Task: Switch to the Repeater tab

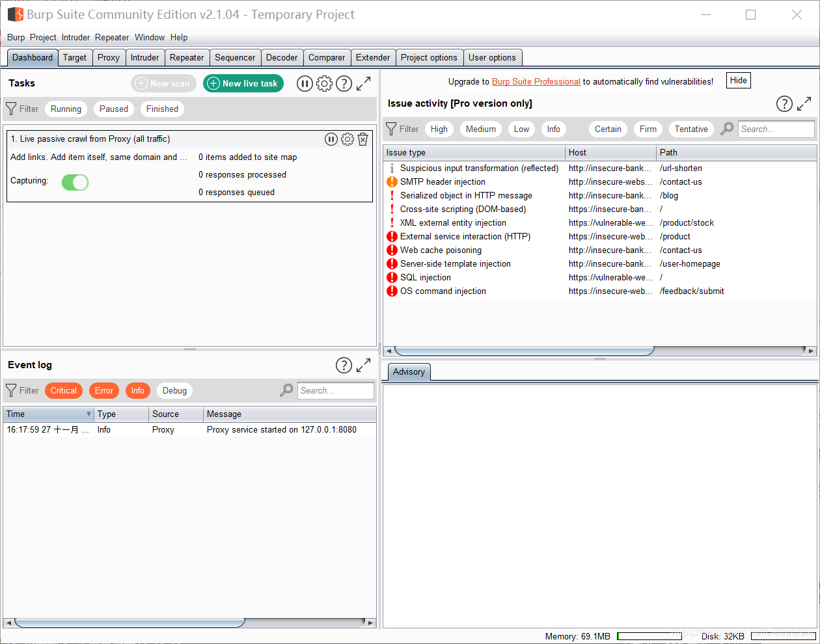Action: [x=187, y=57]
